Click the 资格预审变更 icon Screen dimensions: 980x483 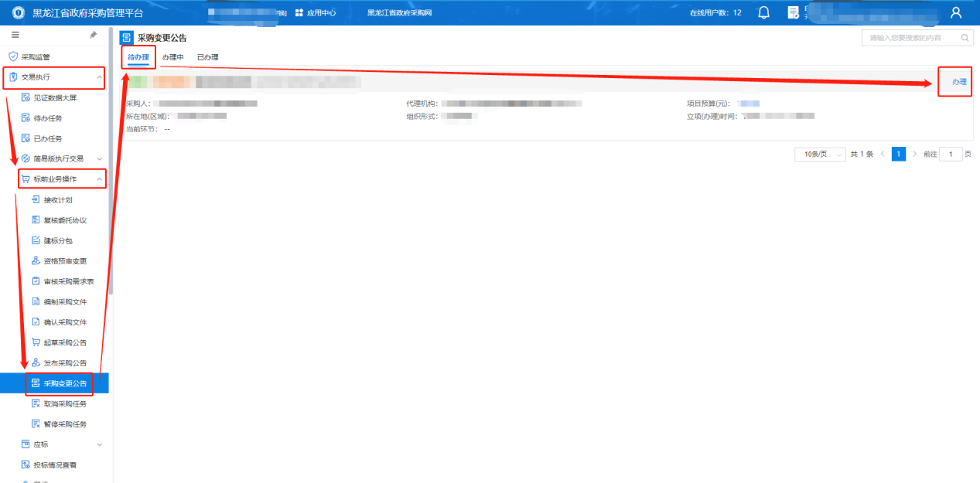[36, 261]
